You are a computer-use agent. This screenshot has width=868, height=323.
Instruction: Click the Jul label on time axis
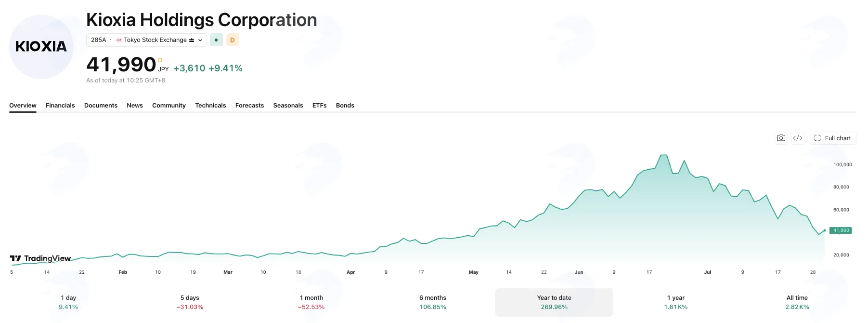708,272
